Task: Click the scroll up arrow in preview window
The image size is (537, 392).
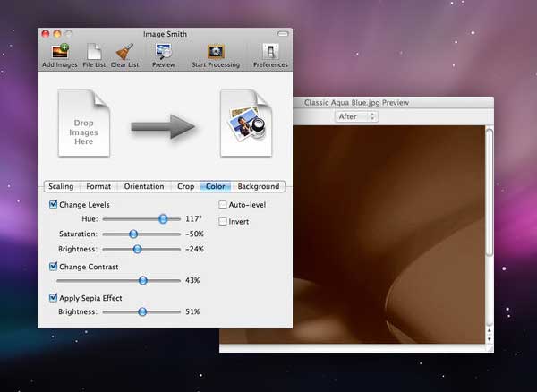Action: (490, 330)
